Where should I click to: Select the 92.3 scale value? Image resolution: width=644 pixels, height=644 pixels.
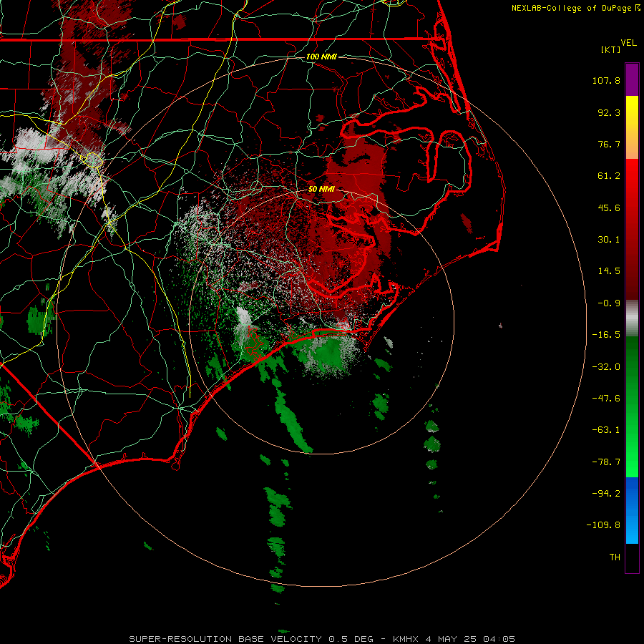pos(609,112)
